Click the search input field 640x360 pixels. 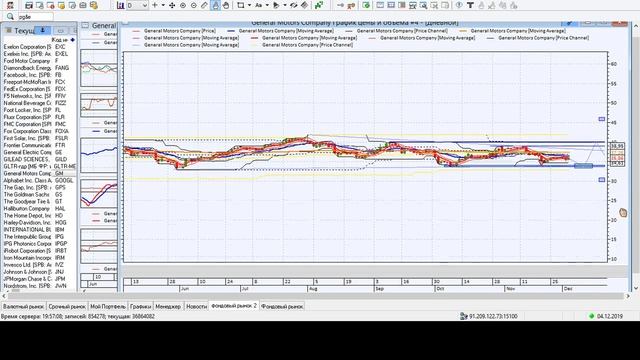(x=35, y=17)
